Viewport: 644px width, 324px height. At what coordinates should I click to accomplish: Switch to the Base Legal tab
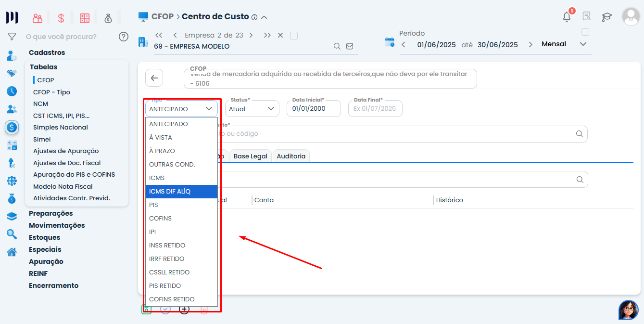[250, 156]
